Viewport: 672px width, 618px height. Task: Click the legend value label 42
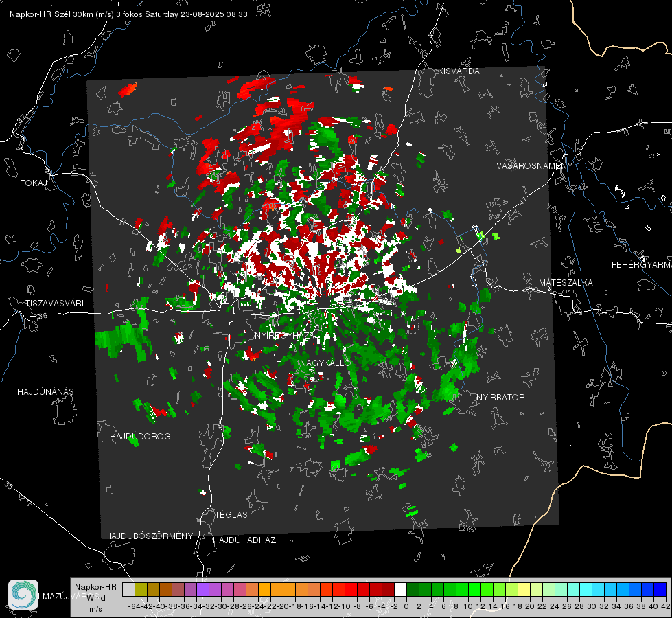666,606
